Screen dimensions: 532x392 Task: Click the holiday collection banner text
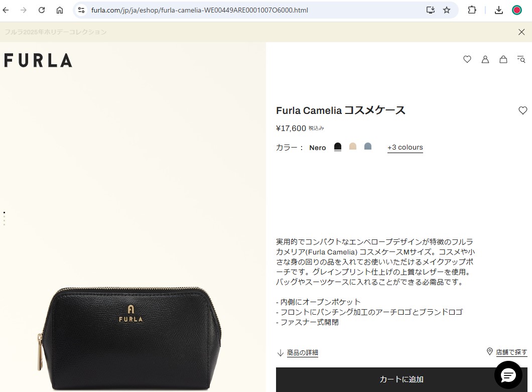55,32
